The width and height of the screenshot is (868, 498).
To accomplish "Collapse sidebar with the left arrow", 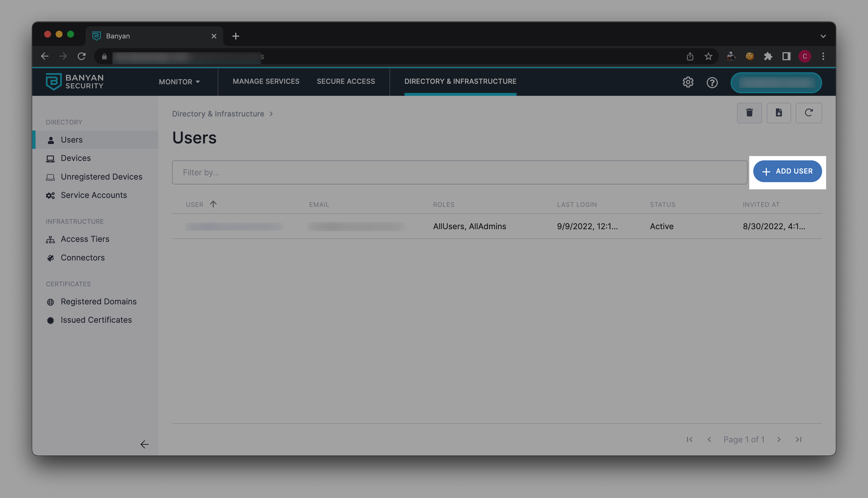I will click(x=144, y=444).
